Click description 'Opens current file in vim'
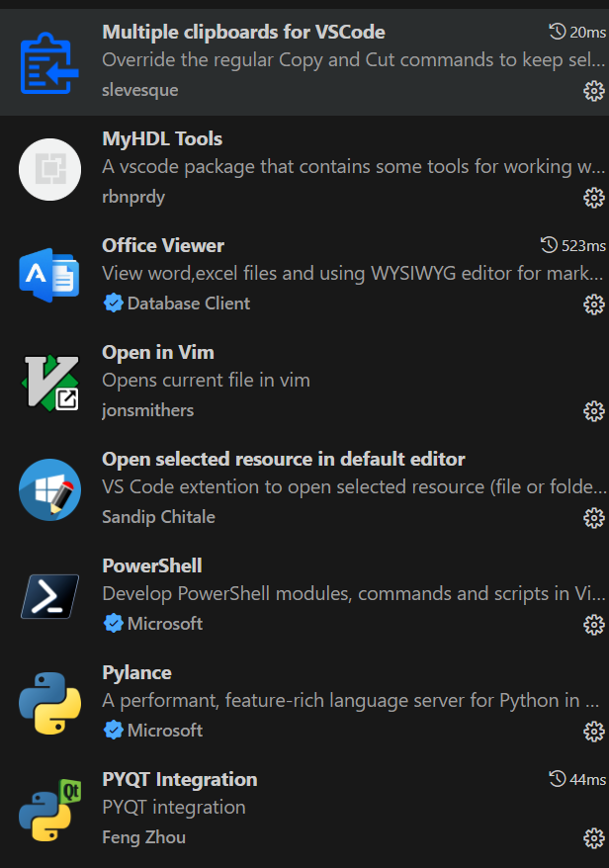This screenshot has height=868, width=609. [206, 381]
